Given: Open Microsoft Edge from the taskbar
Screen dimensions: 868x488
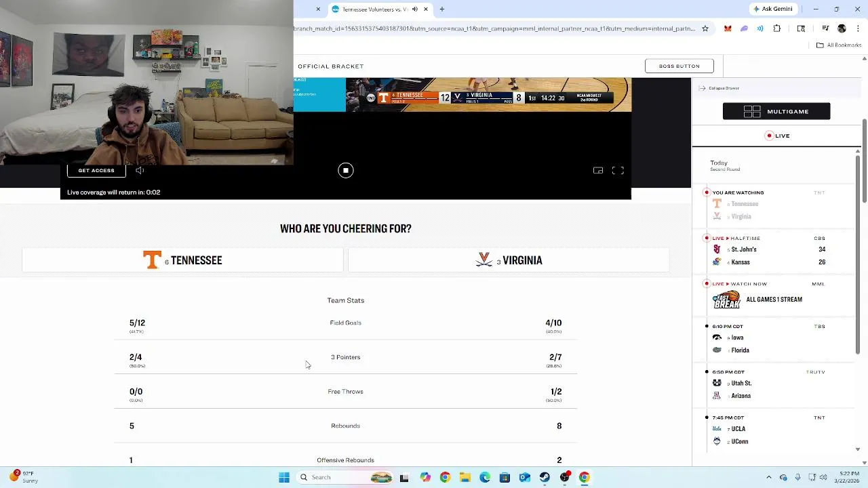Looking at the screenshot, I should (485, 477).
